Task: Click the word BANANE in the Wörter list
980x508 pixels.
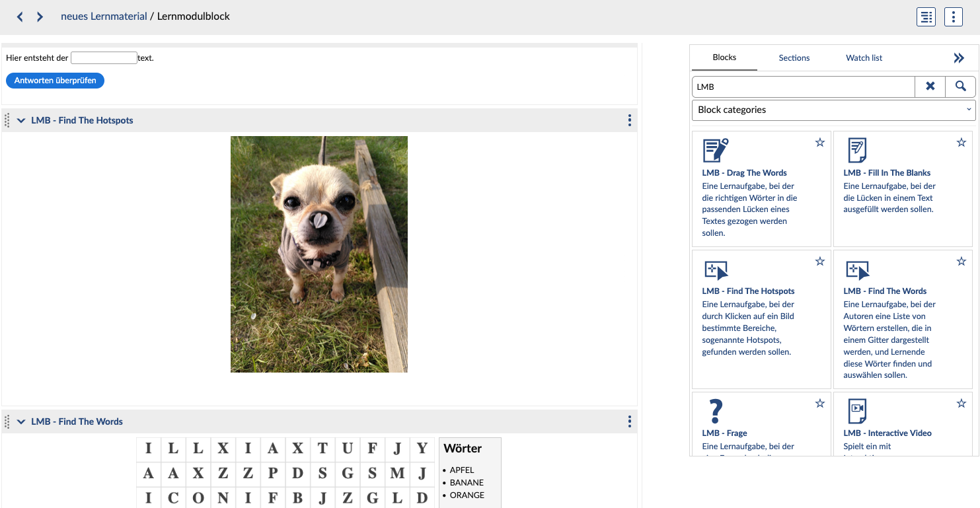Action: [x=467, y=483]
